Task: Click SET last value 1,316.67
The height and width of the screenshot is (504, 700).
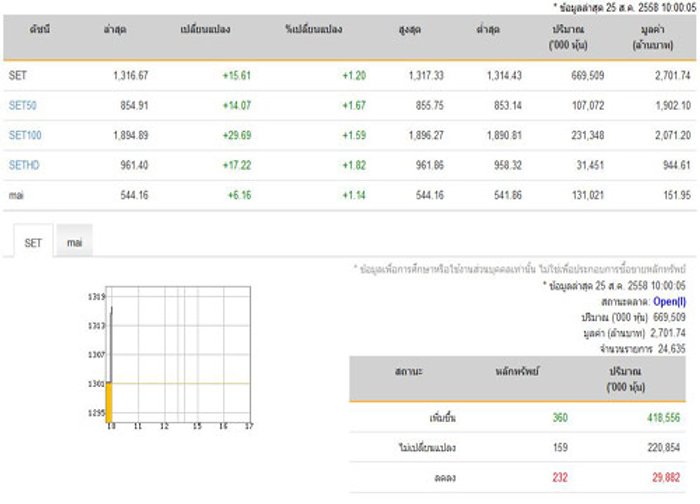Action: point(130,75)
